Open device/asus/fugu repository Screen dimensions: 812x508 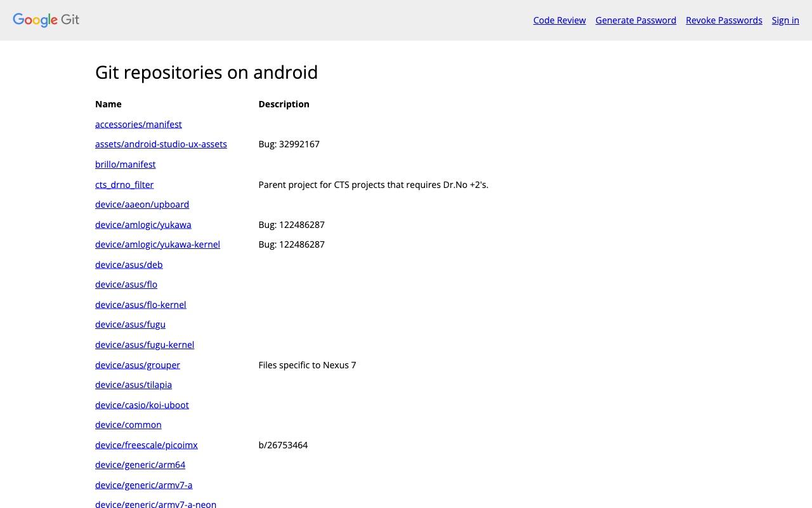[x=130, y=324]
